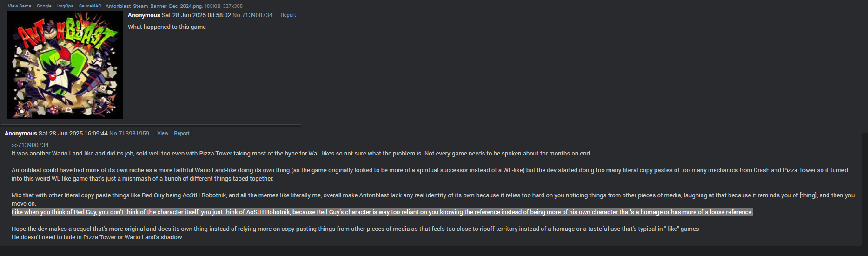868x256 pixels.
Task: Click post number No.713900734
Action: 252,15
